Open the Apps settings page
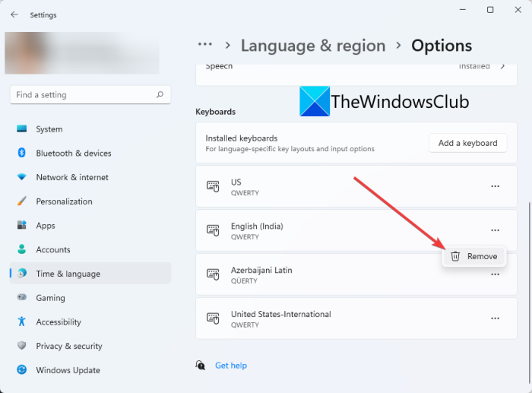Screen dimensions: 532x393 pyautogui.click(x=46, y=226)
